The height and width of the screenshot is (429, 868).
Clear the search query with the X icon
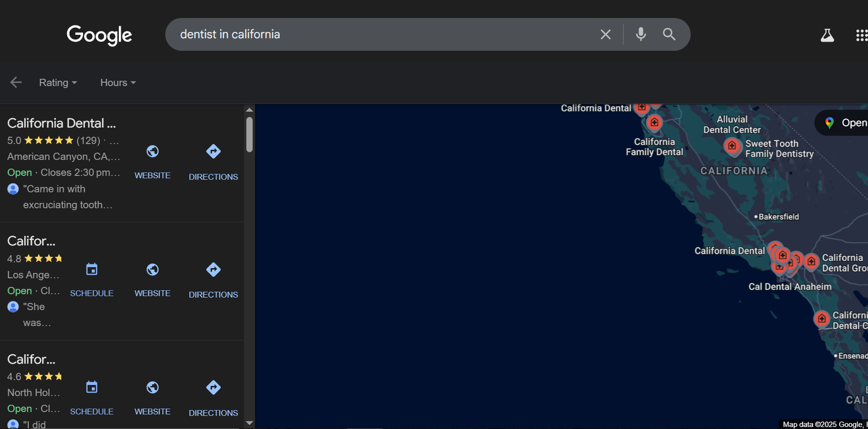(x=605, y=35)
